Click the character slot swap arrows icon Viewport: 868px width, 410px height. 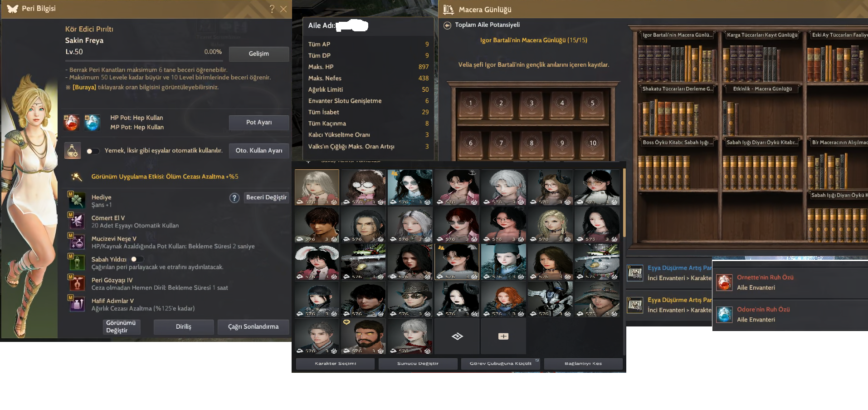tap(457, 336)
